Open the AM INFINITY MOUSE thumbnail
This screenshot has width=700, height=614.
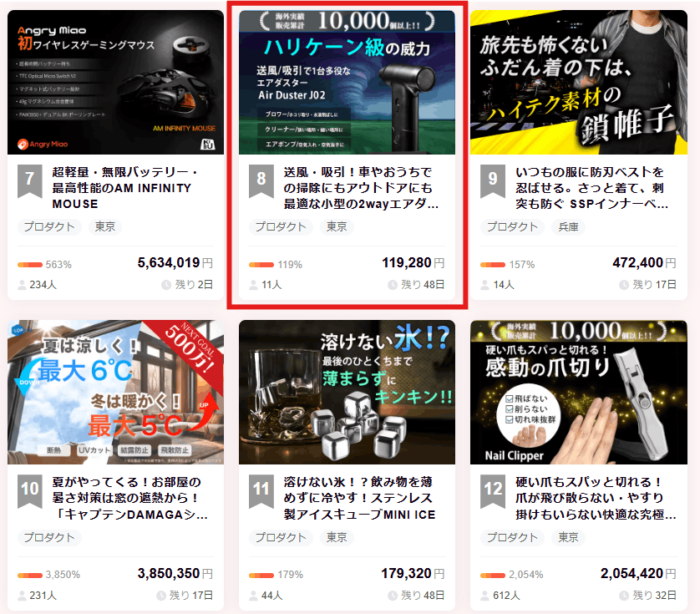pos(115,82)
